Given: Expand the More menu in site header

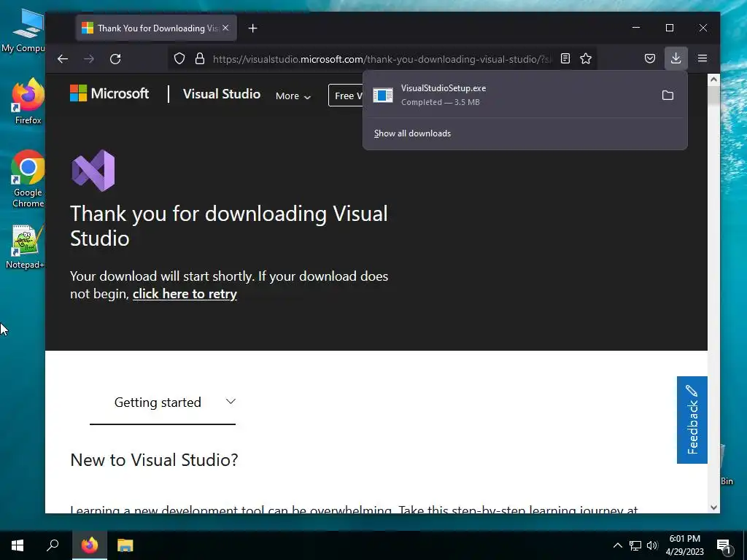Looking at the screenshot, I should coord(293,96).
